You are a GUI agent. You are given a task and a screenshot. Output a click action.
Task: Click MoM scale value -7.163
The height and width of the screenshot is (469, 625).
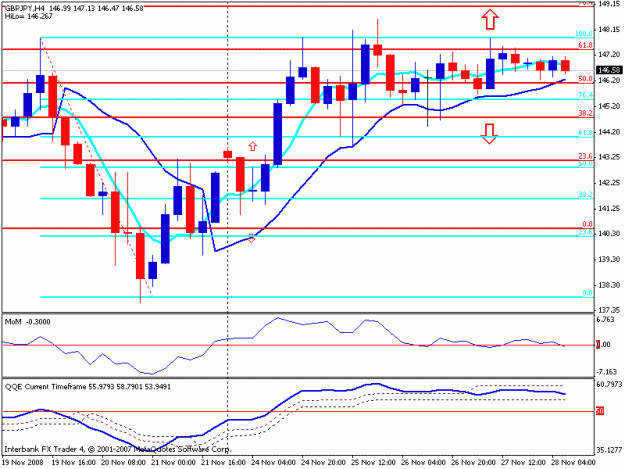(607, 372)
